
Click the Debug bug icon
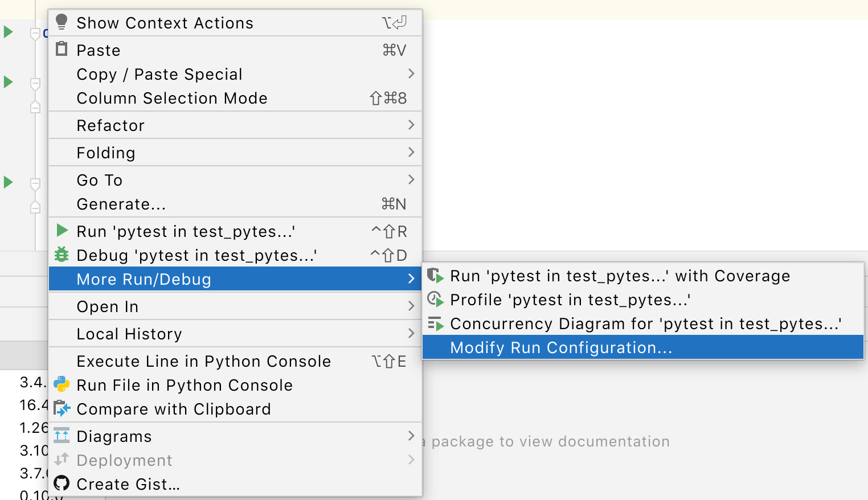62,255
